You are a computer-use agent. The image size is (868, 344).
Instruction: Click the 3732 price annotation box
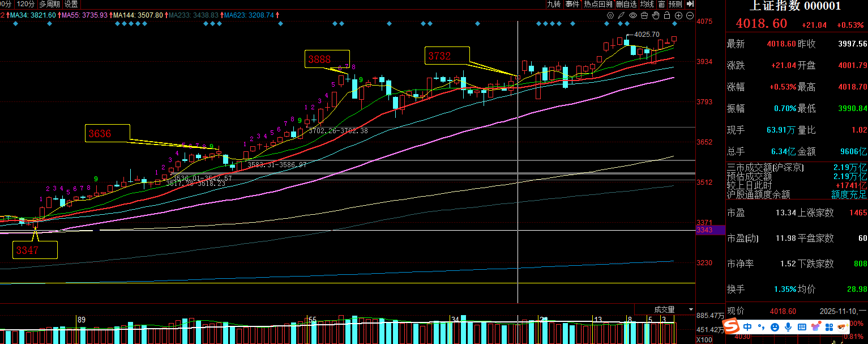point(447,56)
